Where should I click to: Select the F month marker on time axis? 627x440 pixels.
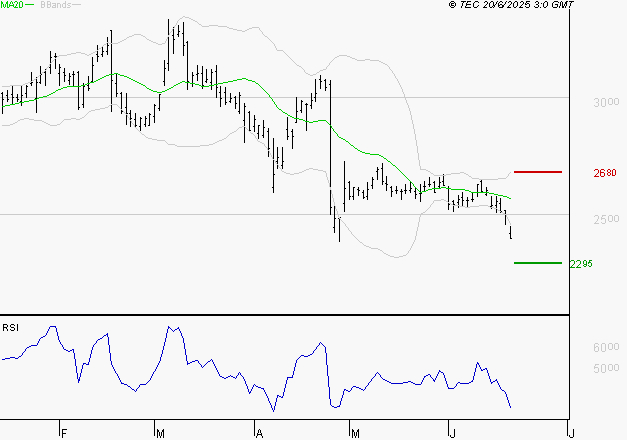(x=63, y=433)
